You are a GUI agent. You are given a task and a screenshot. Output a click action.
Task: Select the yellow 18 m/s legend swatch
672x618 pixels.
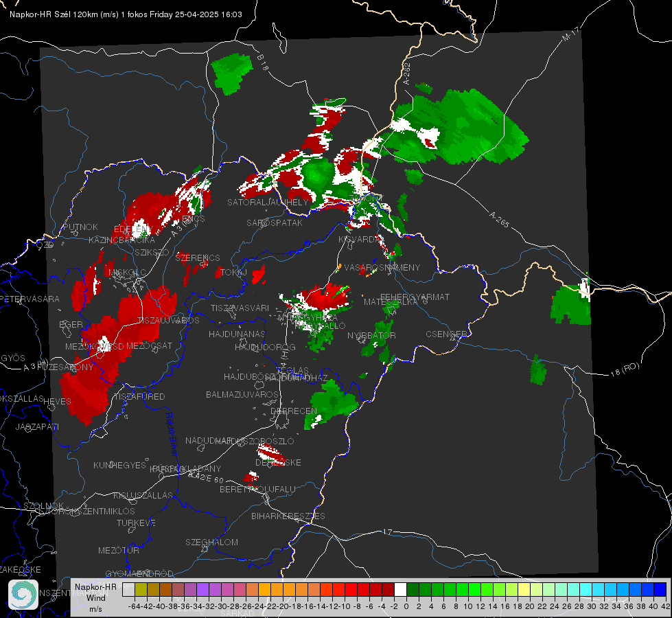524,590
